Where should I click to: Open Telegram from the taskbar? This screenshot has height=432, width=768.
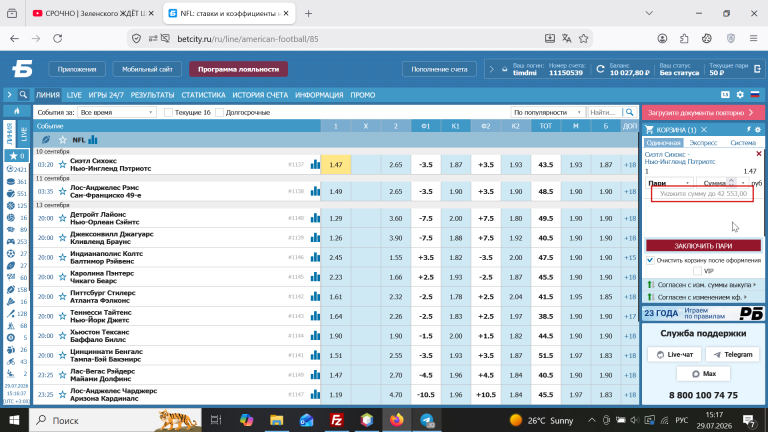click(x=427, y=420)
